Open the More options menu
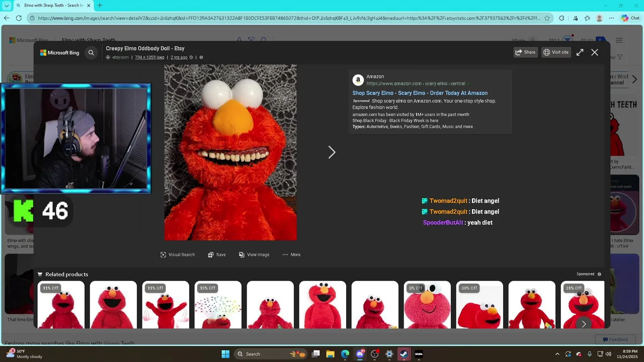This screenshot has width=644, height=362. pyautogui.click(x=291, y=254)
